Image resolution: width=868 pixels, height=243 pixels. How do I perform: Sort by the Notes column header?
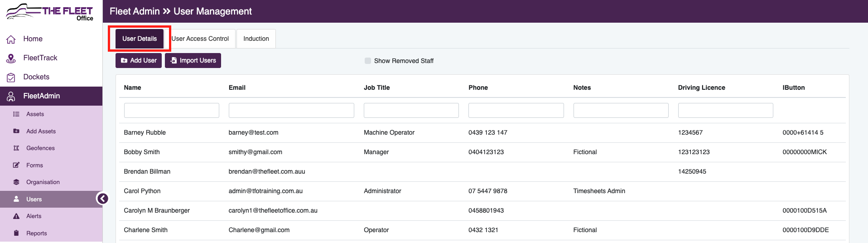click(x=582, y=87)
